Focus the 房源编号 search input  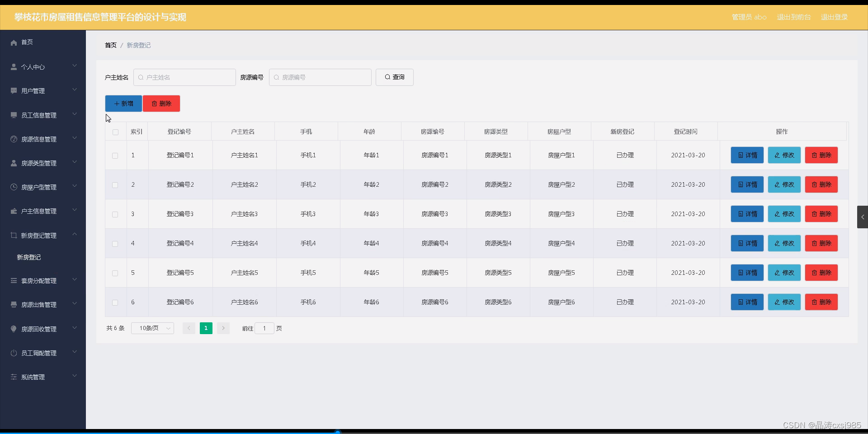[x=320, y=77]
